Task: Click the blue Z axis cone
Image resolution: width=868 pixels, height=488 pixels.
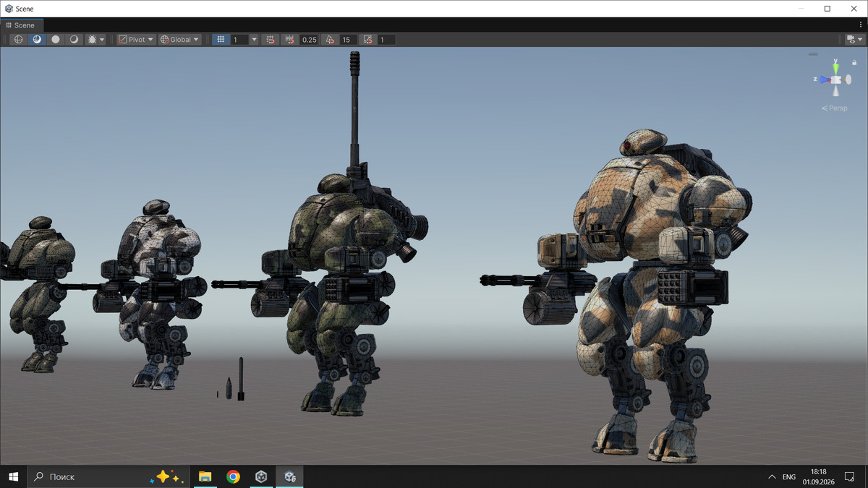Action: (823, 80)
